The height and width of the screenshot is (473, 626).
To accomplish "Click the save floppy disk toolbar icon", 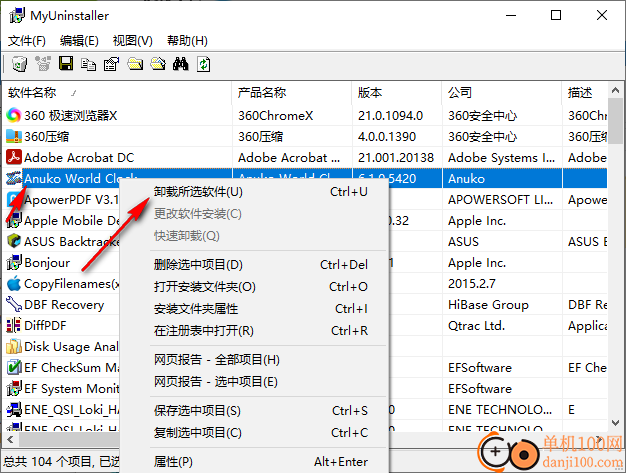I will click(66, 64).
